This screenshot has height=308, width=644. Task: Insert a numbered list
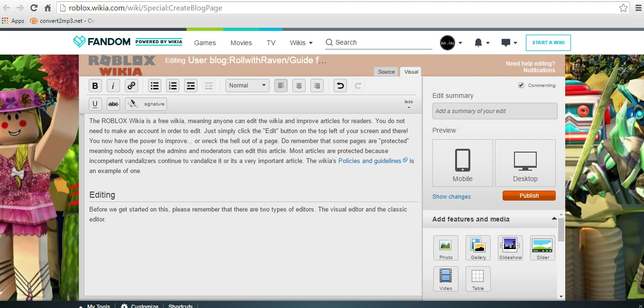coord(173,86)
